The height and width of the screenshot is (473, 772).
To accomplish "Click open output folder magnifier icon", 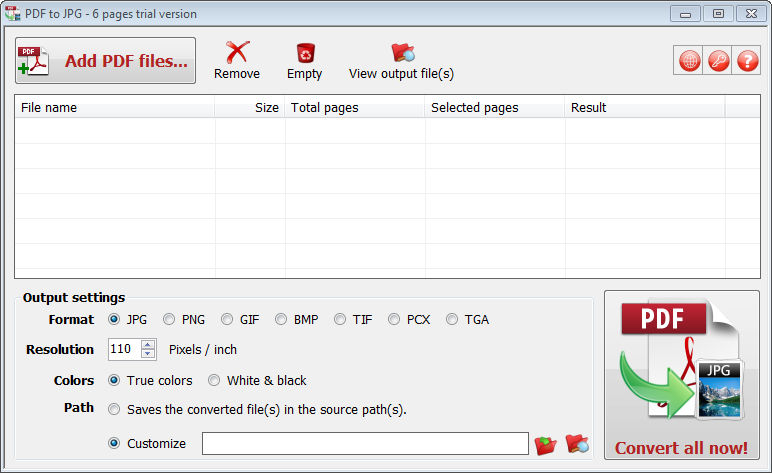I will 577,443.
